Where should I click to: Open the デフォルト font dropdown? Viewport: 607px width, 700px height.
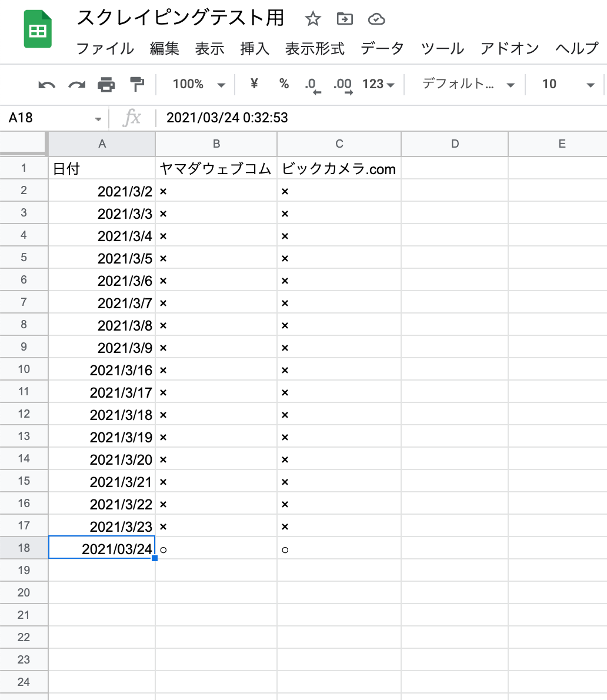coord(468,84)
